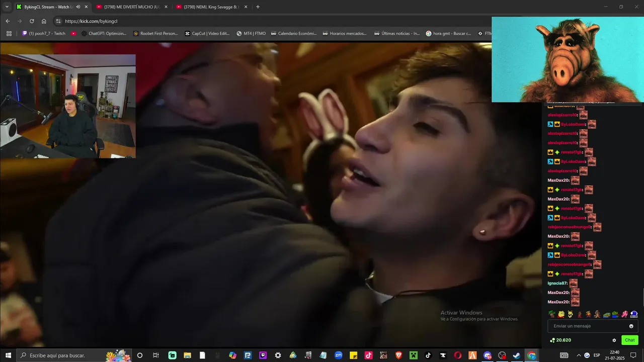
Task: Open Brave browser in taskbar
Action: coord(398,355)
